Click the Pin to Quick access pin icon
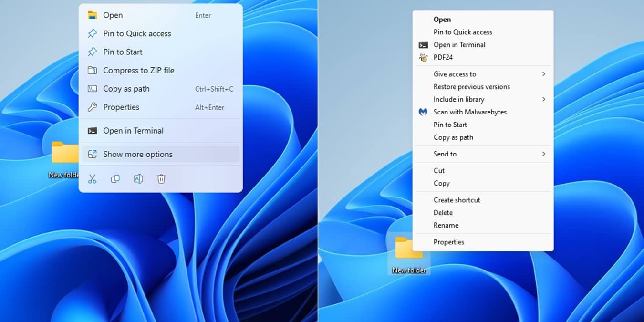 coord(92,33)
